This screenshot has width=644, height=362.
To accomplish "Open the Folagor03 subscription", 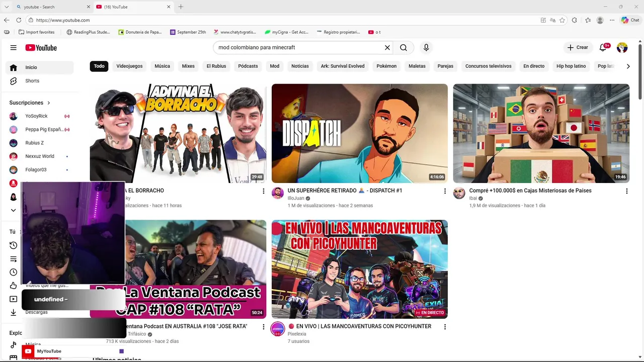I will [x=40, y=170].
